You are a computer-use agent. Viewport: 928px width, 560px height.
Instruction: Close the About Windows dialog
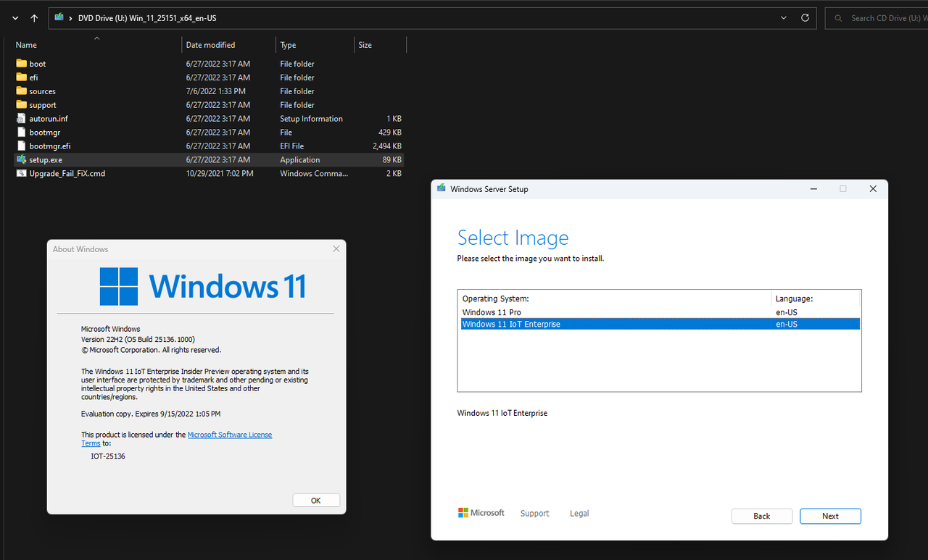point(336,248)
